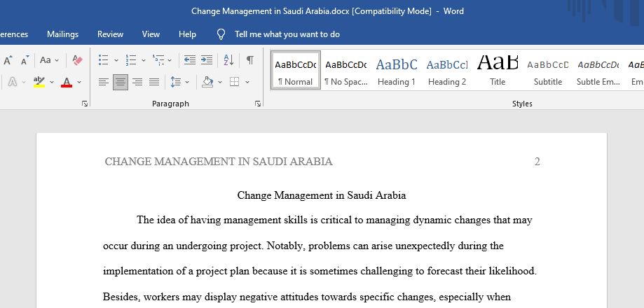Open shading color dropdown arrow
The height and width of the screenshot is (308, 644).
pyautogui.click(x=220, y=82)
